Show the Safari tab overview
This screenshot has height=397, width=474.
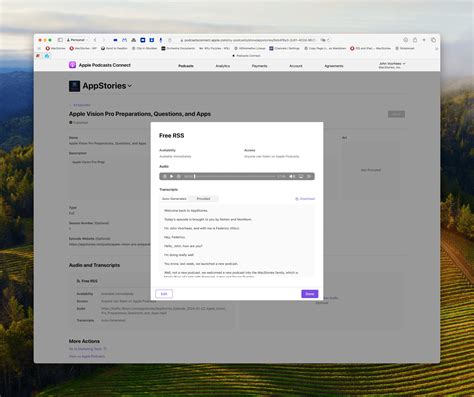(433, 40)
